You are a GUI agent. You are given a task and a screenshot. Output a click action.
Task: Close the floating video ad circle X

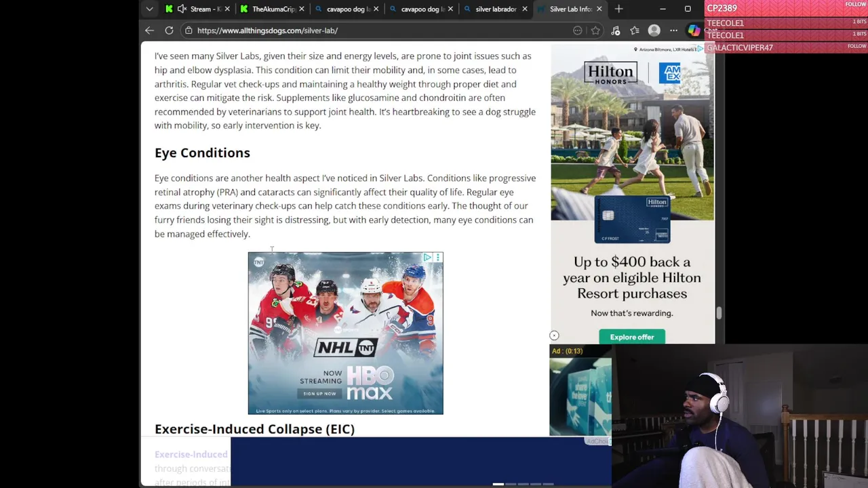554,335
